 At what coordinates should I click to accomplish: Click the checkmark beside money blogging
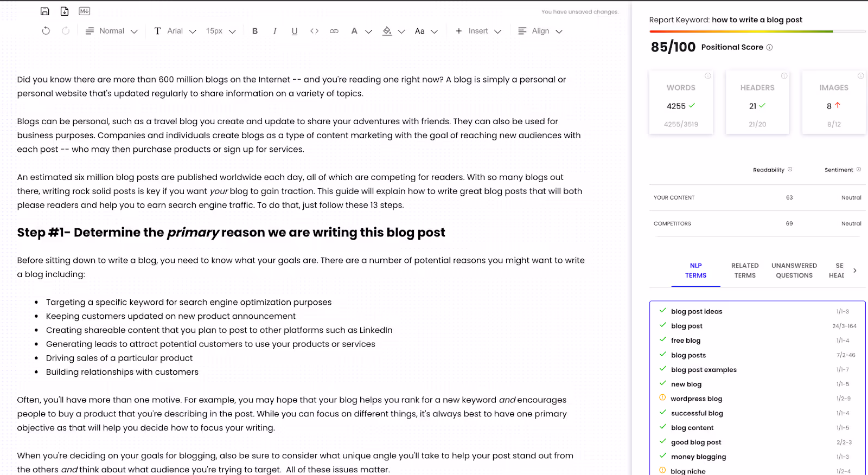coord(662,456)
